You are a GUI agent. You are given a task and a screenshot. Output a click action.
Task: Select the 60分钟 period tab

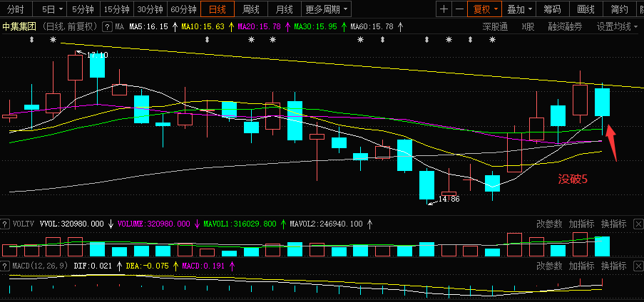[x=183, y=9]
